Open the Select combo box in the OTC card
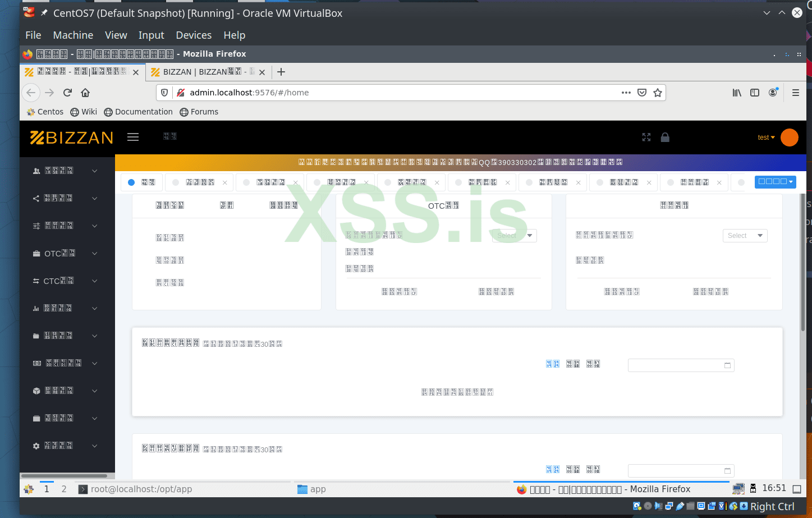The height and width of the screenshot is (518, 812). click(514, 236)
